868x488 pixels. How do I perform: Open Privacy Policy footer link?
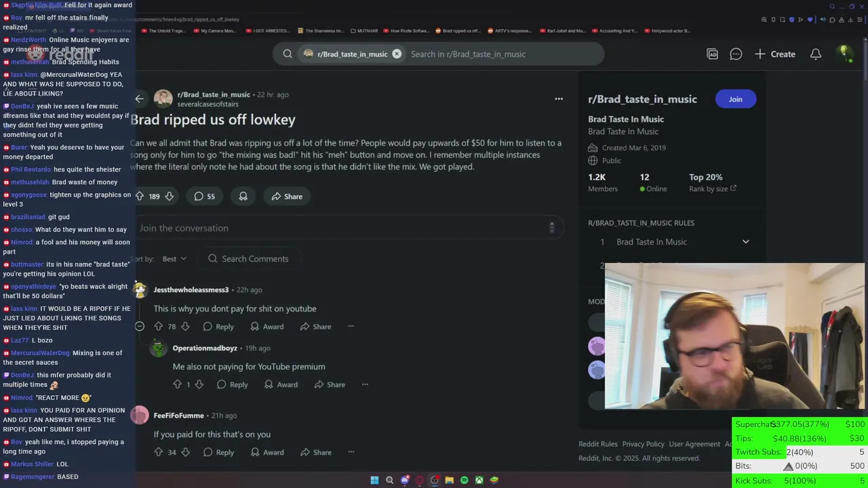(644, 445)
